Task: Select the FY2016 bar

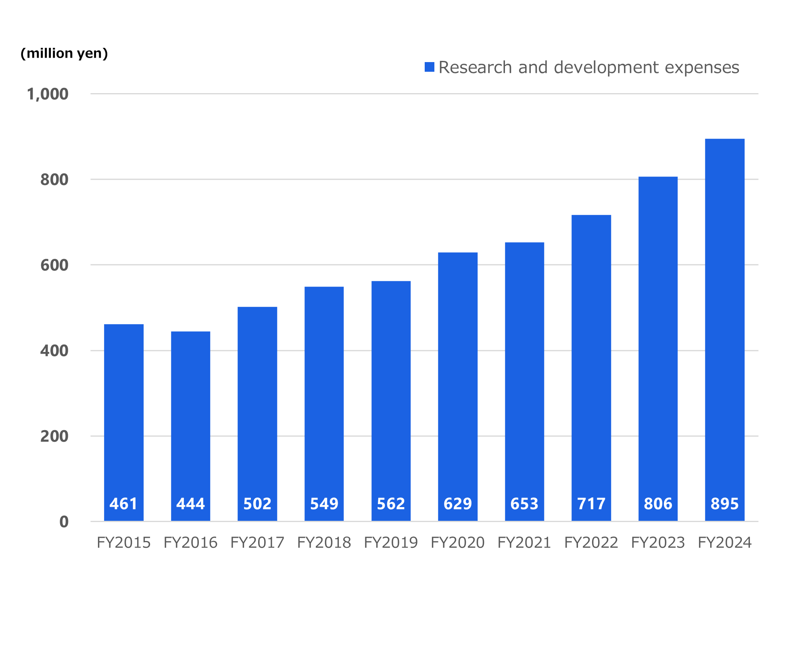Action: 190,426
